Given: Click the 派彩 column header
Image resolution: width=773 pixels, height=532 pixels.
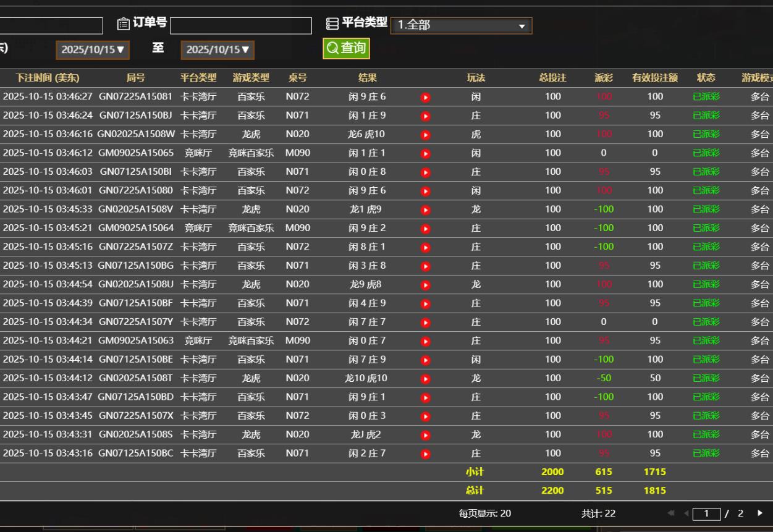Looking at the screenshot, I should tap(603, 78).
